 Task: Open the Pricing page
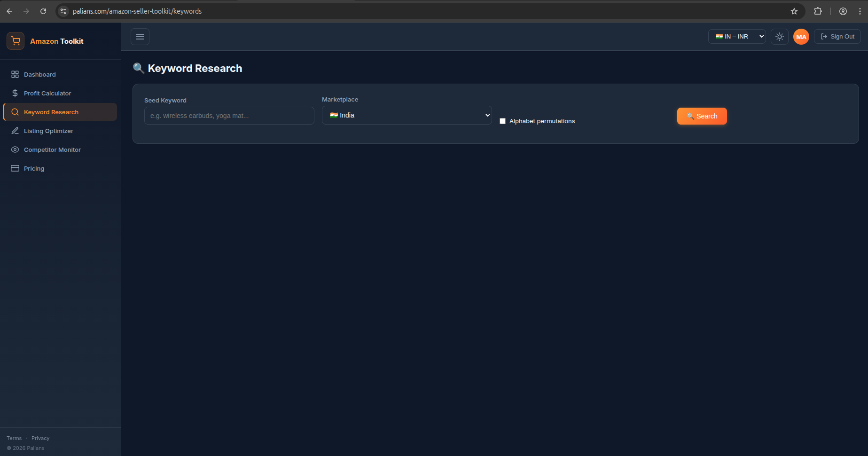pyautogui.click(x=34, y=168)
